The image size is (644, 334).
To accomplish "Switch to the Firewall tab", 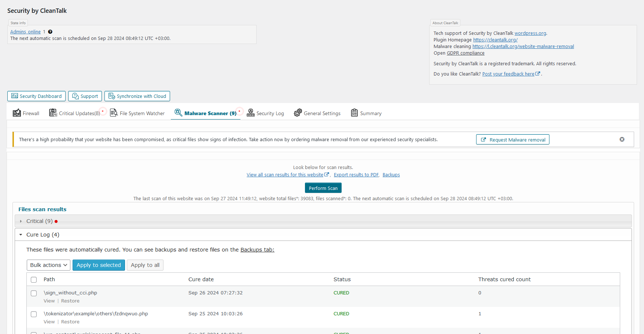I will coord(26,113).
